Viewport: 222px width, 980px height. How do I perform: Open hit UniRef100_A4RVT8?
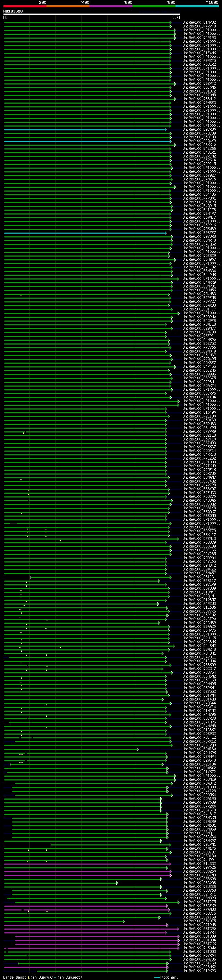point(199,26)
